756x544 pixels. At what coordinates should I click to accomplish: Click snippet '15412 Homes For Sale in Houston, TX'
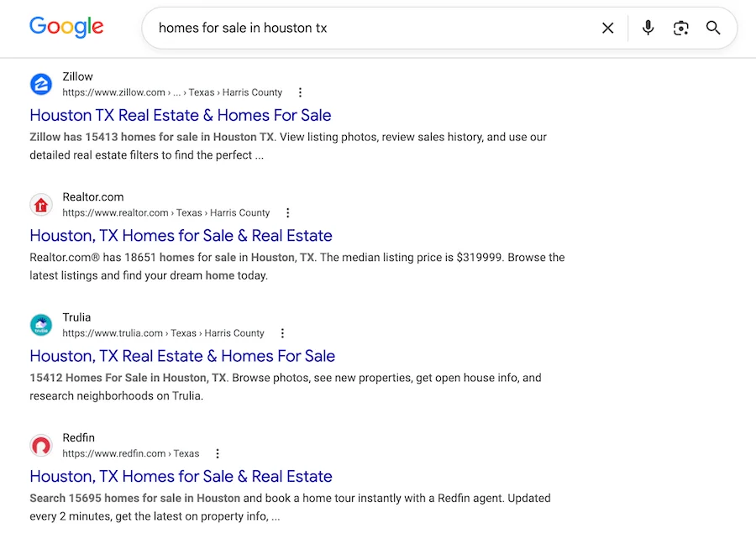pos(128,378)
